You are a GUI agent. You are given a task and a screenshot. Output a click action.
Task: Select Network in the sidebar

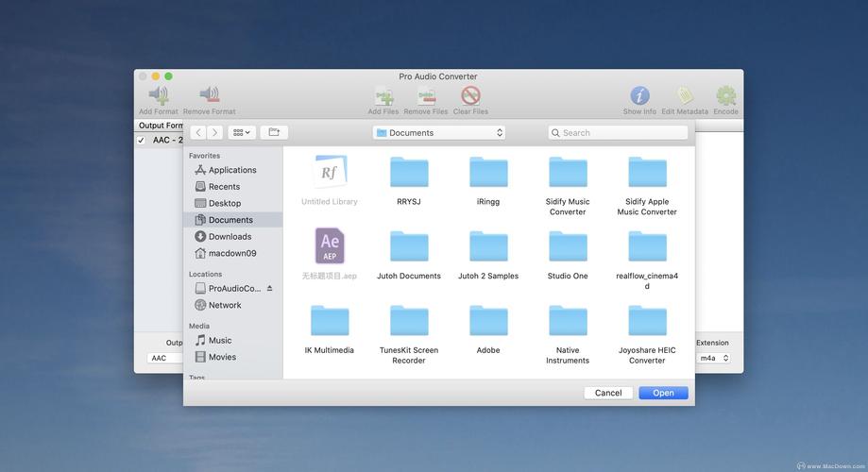click(x=232, y=305)
